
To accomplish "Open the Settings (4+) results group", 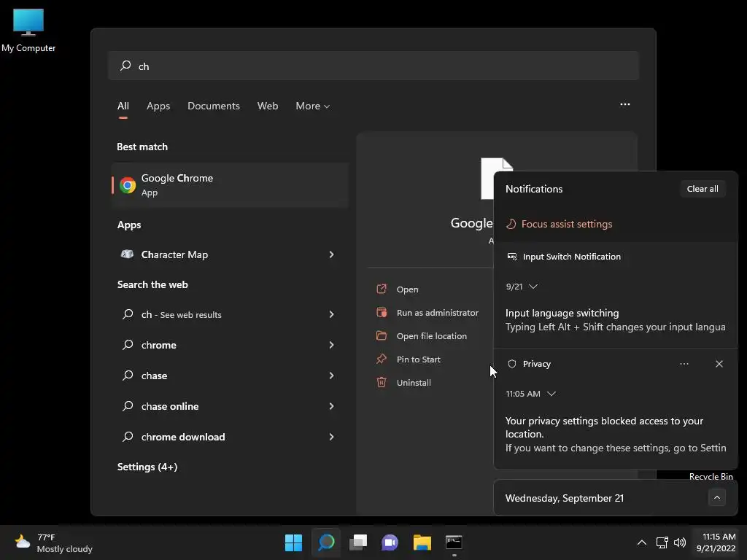I will click(147, 467).
